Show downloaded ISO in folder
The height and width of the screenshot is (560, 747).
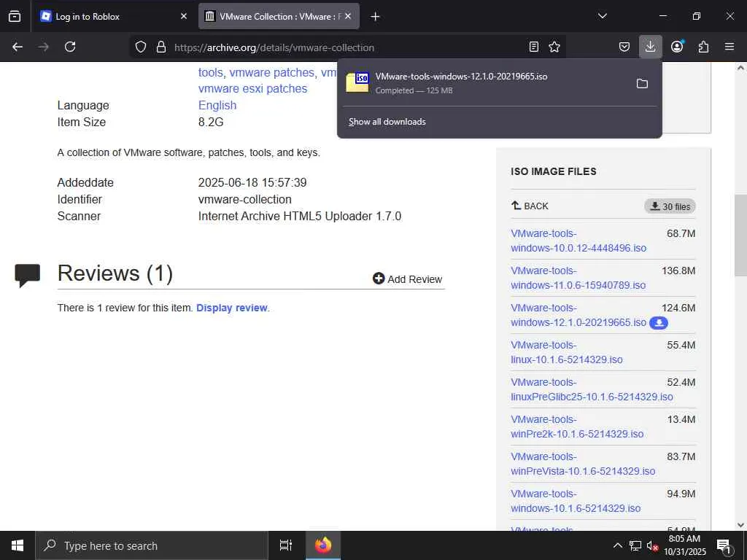pyautogui.click(x=642, y=83)
